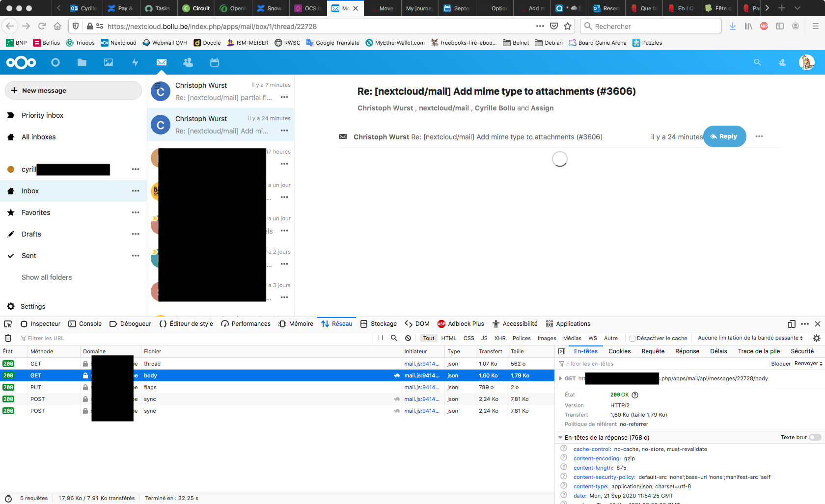Clear network requests with the trash icon
The height and width of the screenshot is (504, 825).
tap(8, 338)
